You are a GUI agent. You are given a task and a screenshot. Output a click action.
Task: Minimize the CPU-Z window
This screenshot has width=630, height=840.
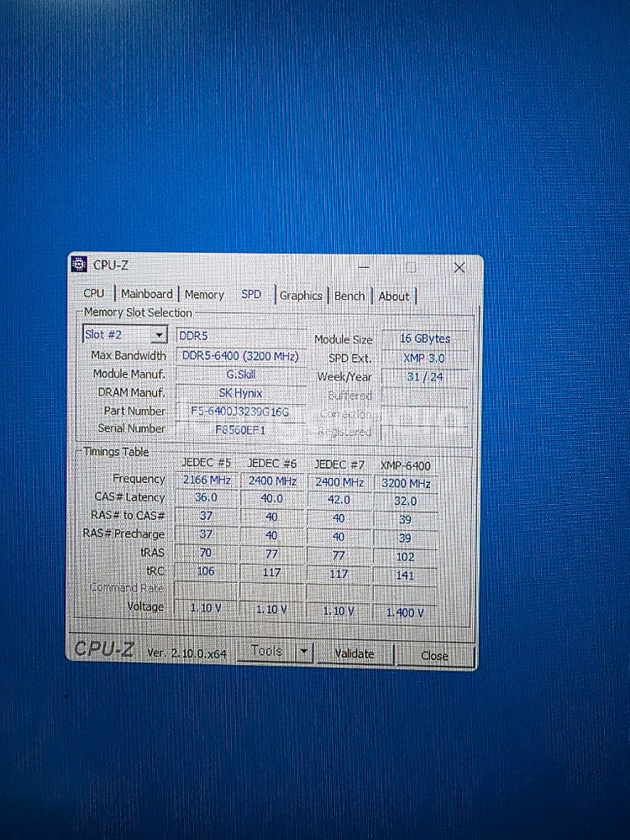click(363, 266)
